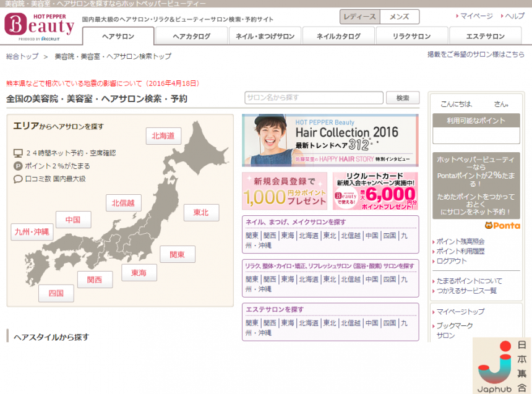Viewport: 532px width, 394px height.
Task: Select 北信越 region on the map
Action: (x=124, y=203)
